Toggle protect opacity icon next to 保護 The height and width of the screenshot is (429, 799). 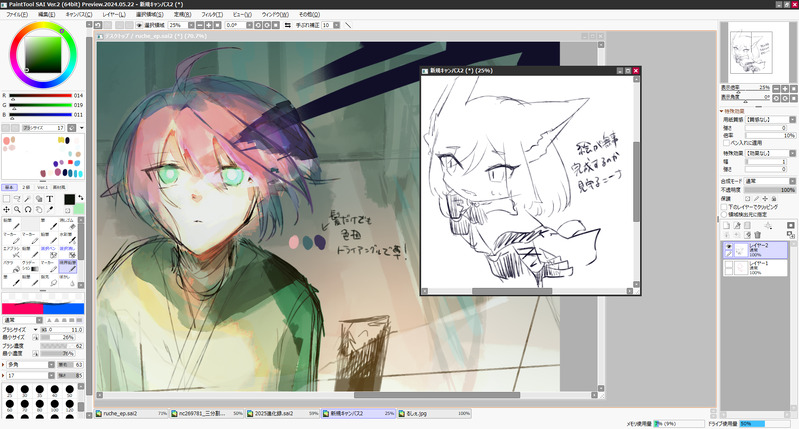748,199
